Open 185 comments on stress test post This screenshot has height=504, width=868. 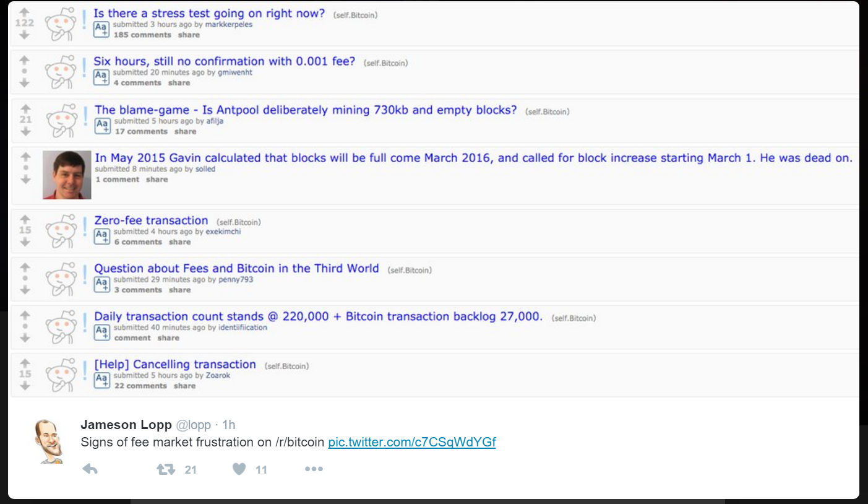(142, 35)
